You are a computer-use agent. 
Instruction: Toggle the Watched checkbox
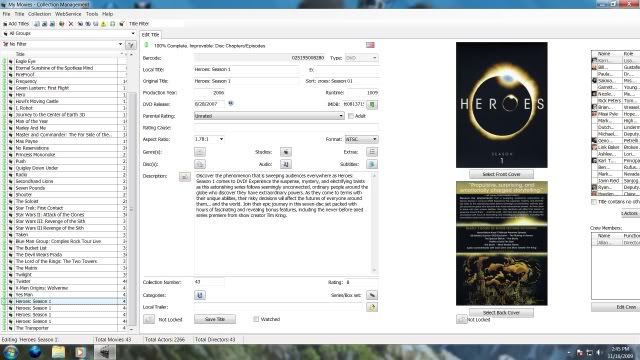[x=256, y=319]
